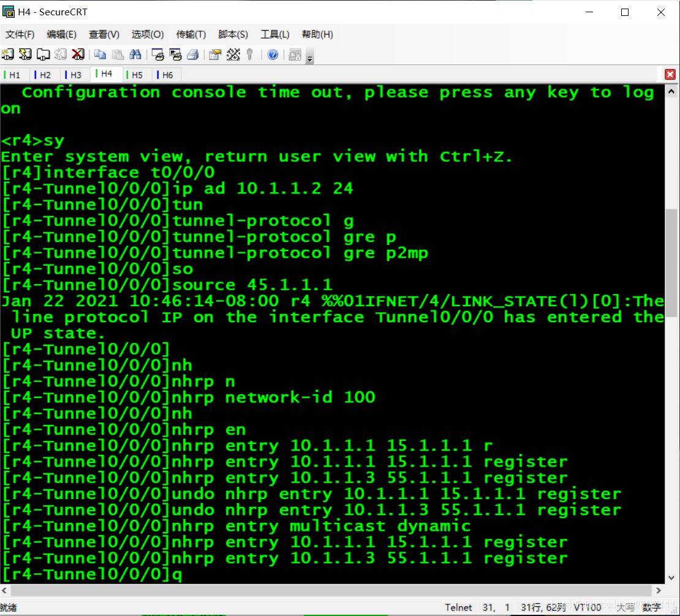680x616 pixels.
Task: Open the 选项(O) menu
Action: pos(148,34)
